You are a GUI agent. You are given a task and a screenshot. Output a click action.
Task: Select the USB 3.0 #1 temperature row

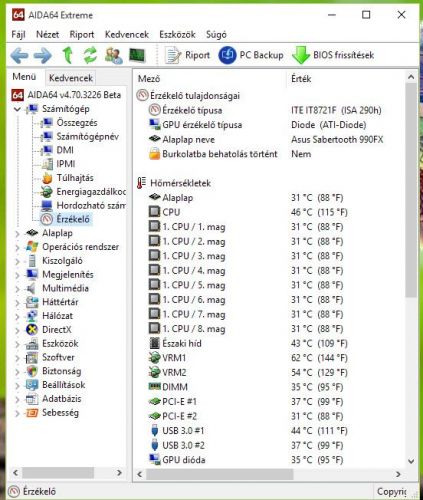pos(248,431)
